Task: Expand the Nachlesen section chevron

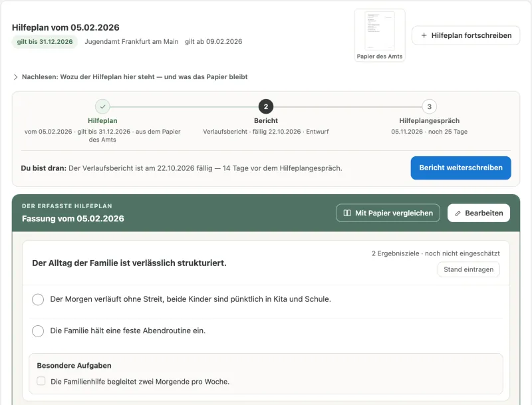Action: [x=15, y=77]
